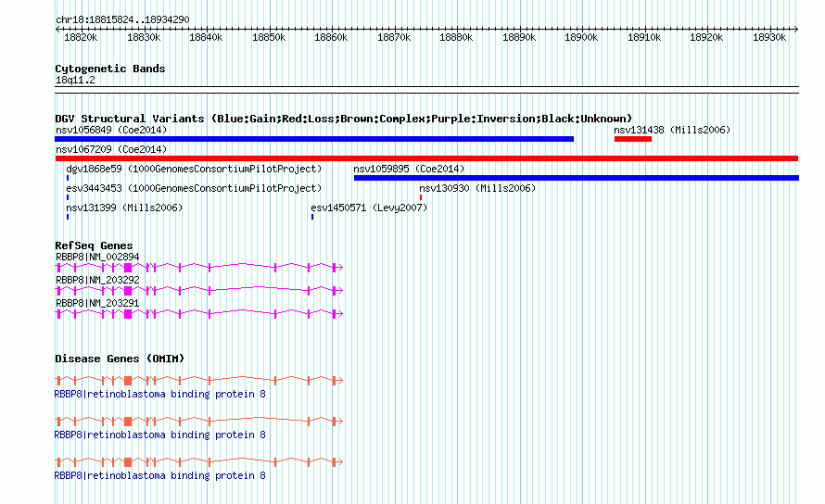Click the large exon block in NM_203292
This screenshot has height=504, width=825.
pyautogui.click(x=128, y=291)
